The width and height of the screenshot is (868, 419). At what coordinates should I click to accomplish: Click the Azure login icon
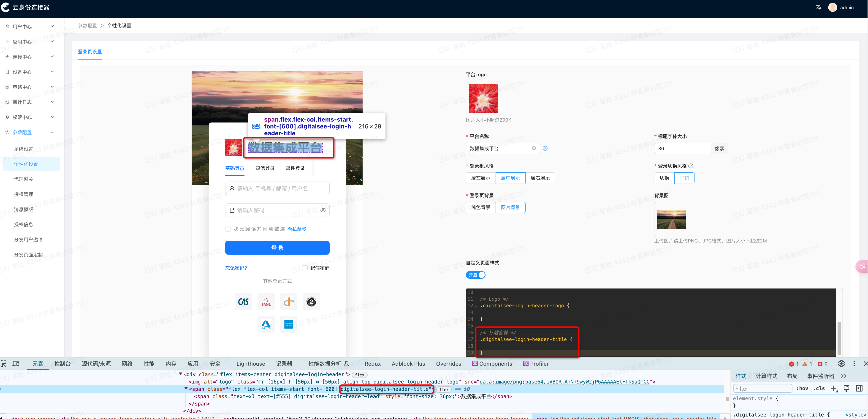[266, 324]
